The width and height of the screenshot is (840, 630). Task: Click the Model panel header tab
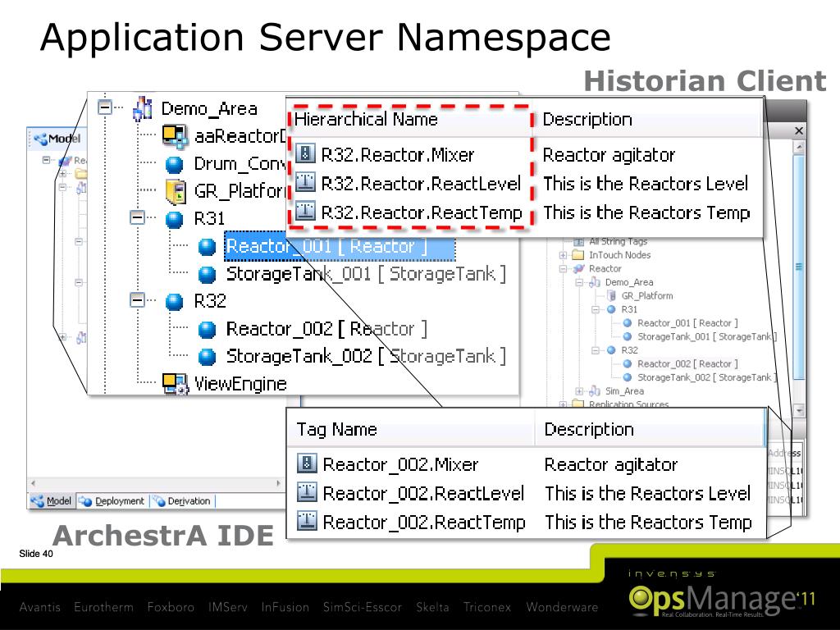point(57,138)
